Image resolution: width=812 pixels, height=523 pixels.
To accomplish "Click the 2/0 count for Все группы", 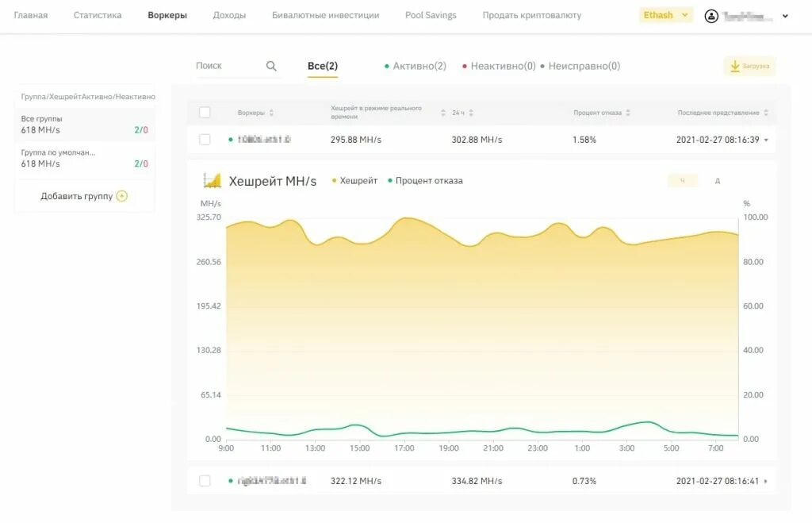I will [141, 130].
